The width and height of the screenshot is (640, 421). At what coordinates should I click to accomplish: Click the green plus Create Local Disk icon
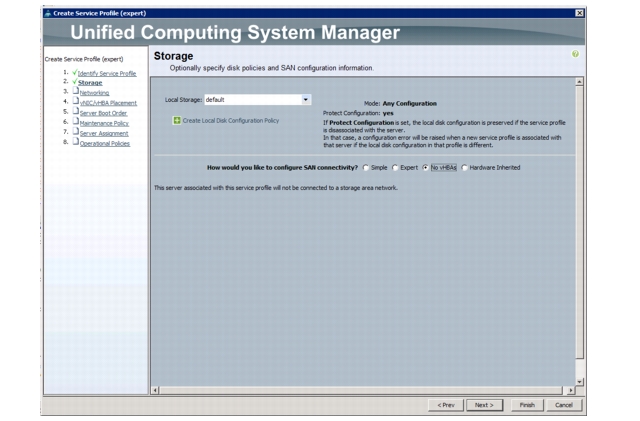tap(177, 120)
